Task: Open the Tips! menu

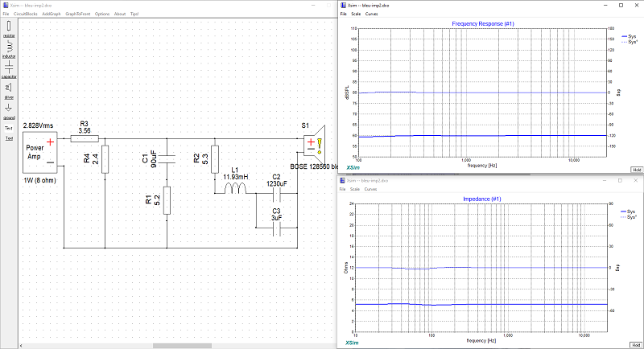Action: point(134,14)
